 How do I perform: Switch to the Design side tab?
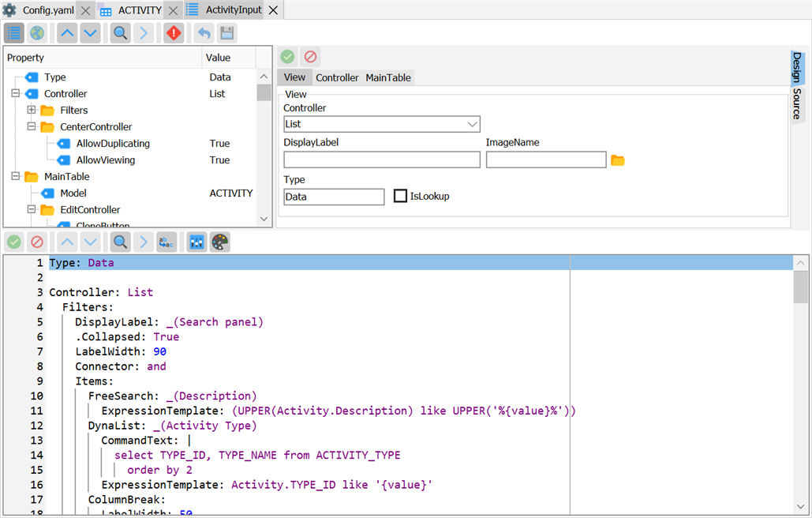point(797,67)
